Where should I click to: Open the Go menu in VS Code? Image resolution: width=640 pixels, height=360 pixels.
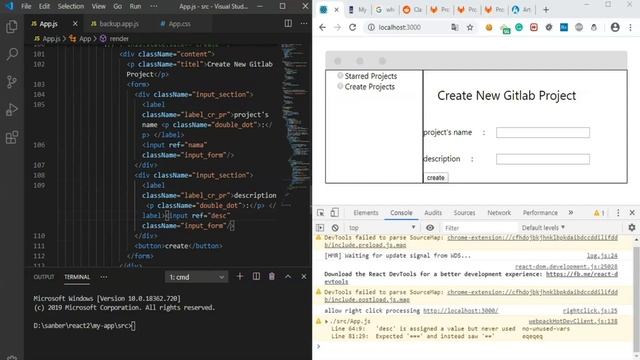coord(118,6)
